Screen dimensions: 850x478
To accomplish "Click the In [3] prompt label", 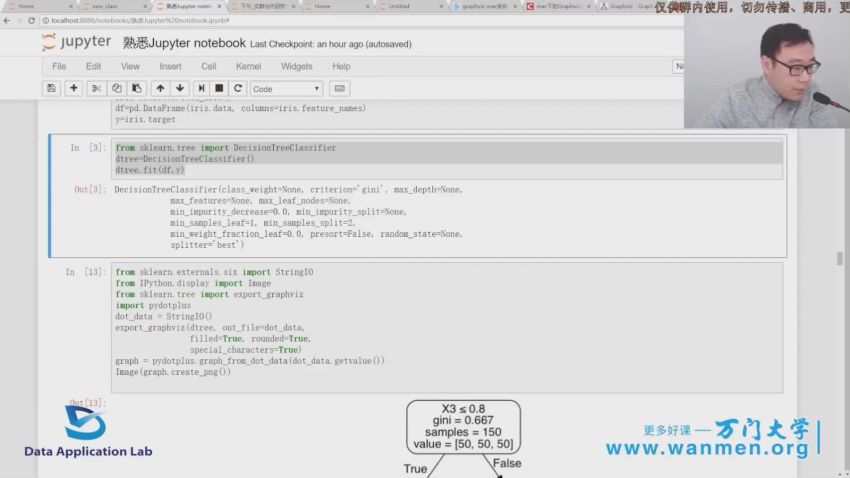I will pos(87,147).
